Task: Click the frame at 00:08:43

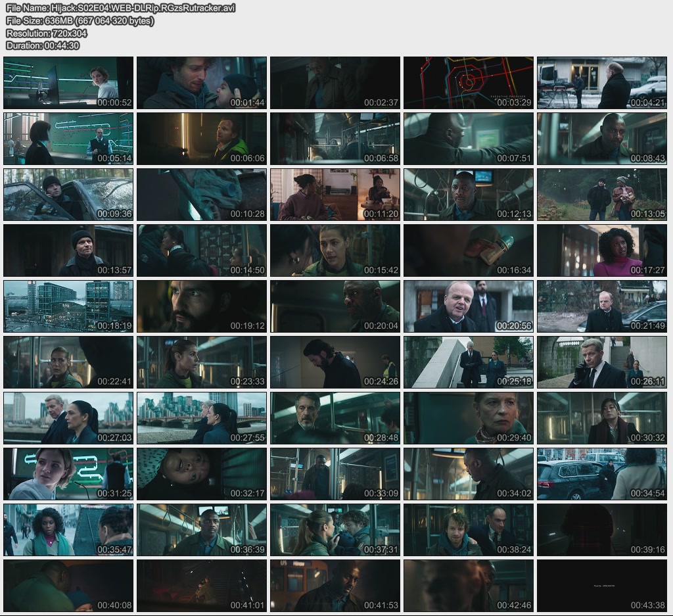Action: 601,139
